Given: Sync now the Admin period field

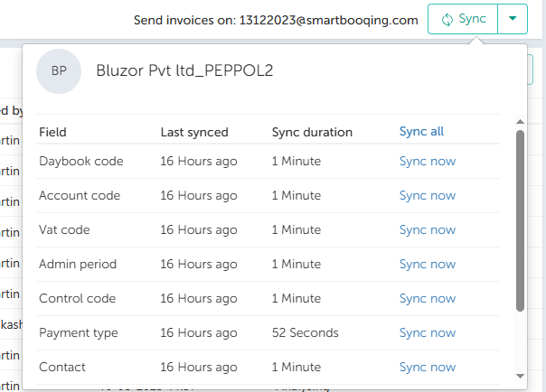Looking at the screenshot, I should pyautogui.click(x=427, y=265).
